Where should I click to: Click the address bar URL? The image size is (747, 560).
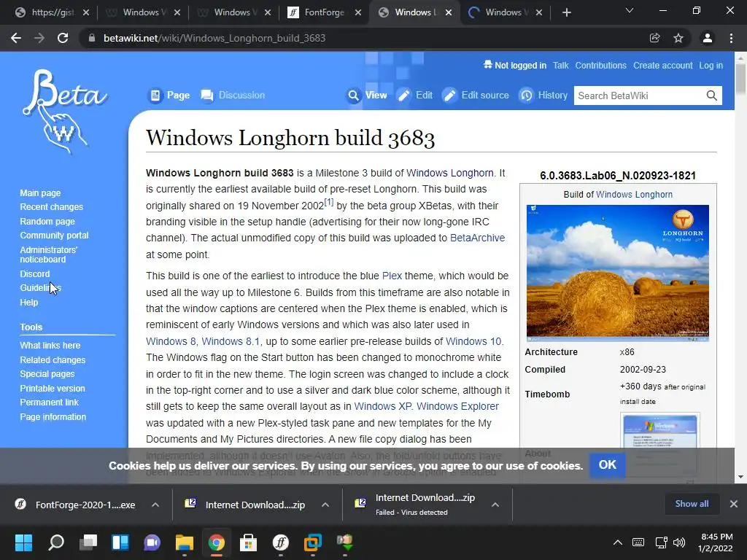click(x=214, y=38)
